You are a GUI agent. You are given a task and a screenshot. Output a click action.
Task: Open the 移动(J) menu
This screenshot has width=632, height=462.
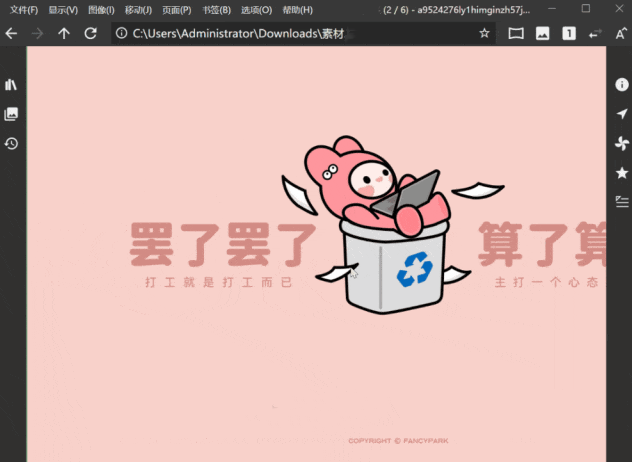click(138, 10)
